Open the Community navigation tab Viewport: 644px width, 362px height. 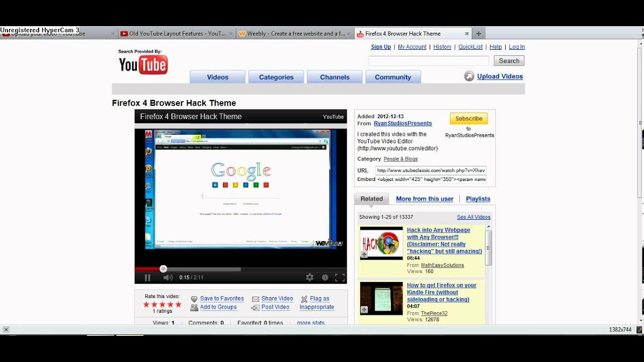[393, 77]
